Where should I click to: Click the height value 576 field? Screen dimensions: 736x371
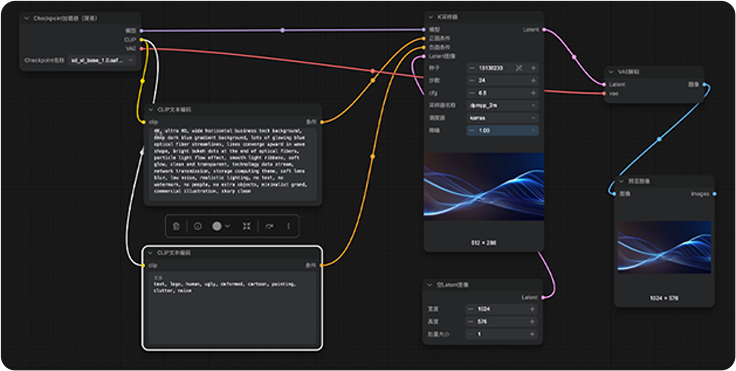tap(502, 322)
